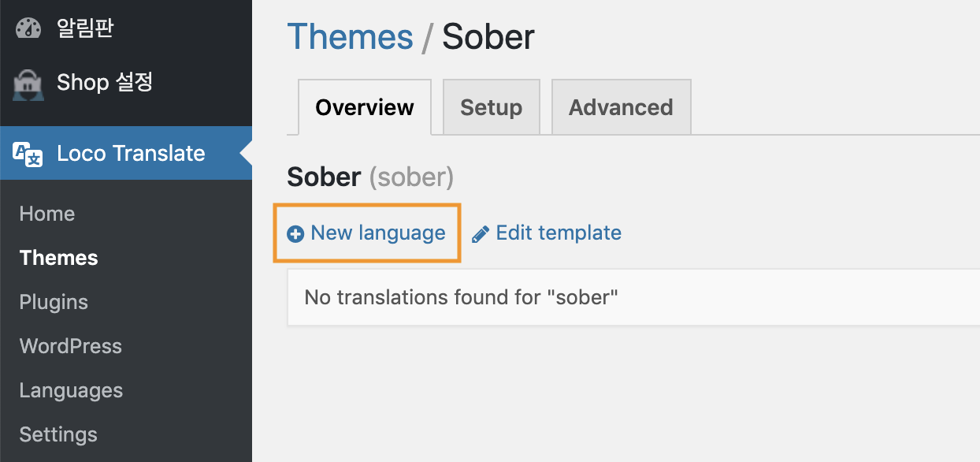Open the Languages submenu item
The image size is (980, 462).
coord(71,390)
